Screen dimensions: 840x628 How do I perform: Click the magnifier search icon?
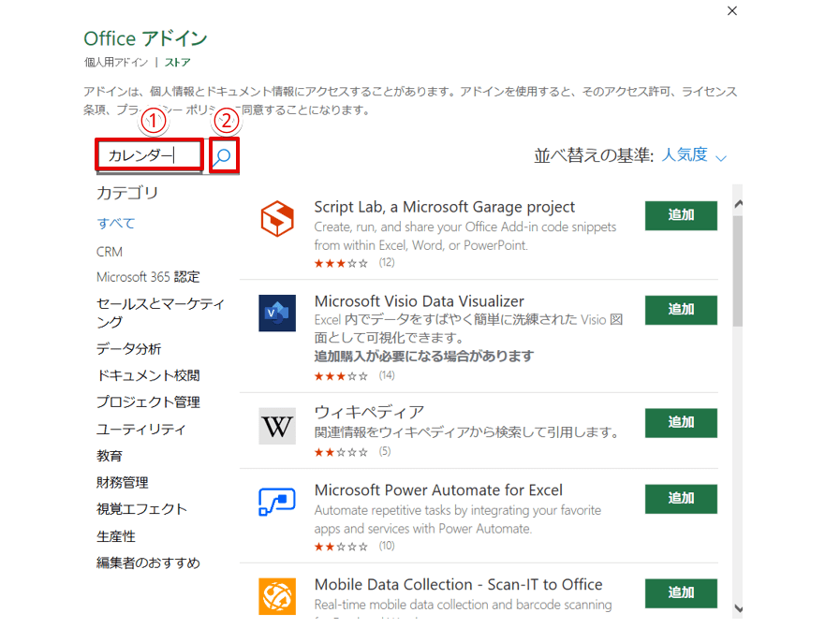point(223,156)
